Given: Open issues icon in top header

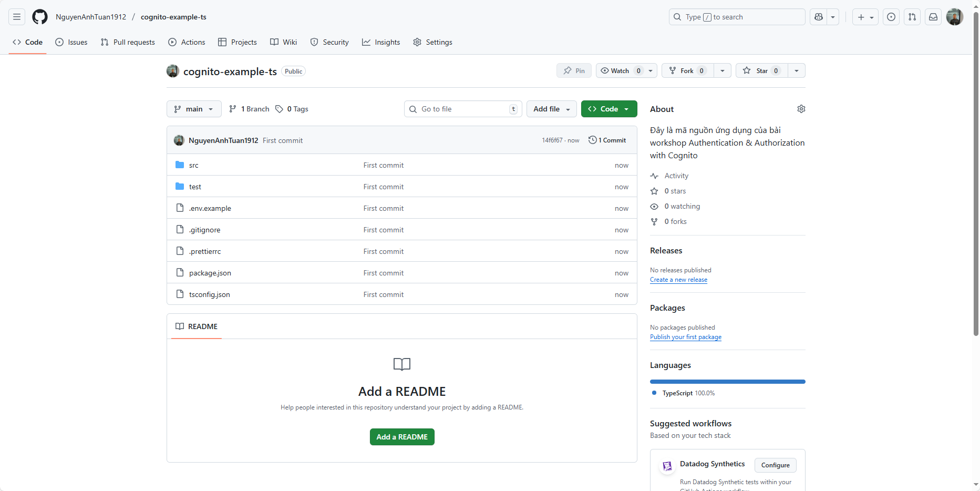Looking at the screenshot, I should (891, 17).
